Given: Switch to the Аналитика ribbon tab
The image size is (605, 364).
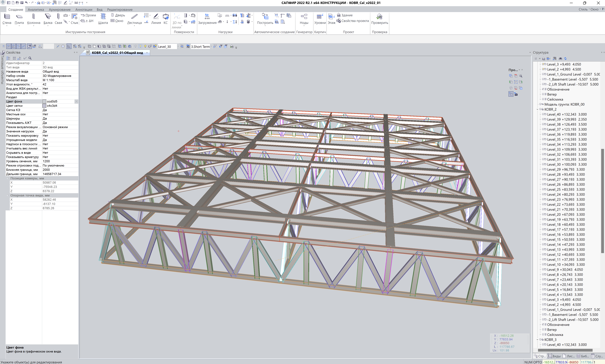Looking at the screenshot, I should pyautogui.click(x=36, y=10).
